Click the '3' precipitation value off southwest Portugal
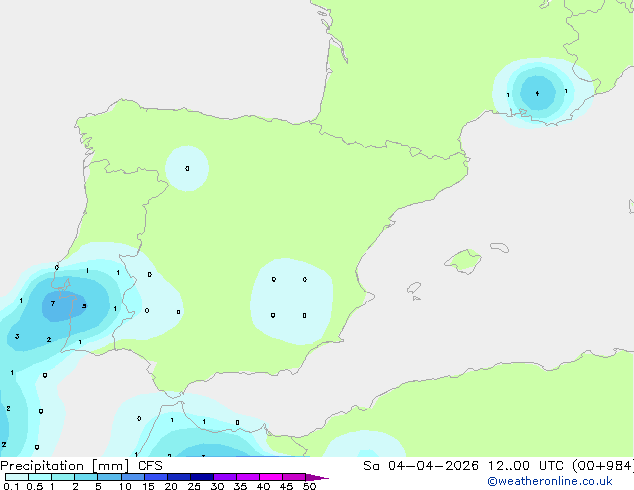The width and height of the screenshot is (634, 490). pos(17,336)
